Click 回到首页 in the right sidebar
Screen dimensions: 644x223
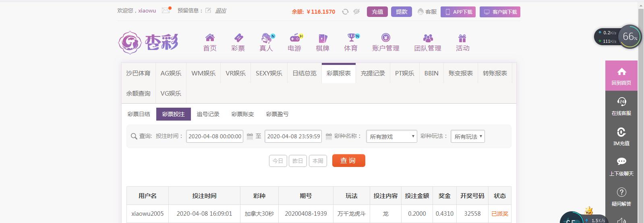click(x=621, y=75)
